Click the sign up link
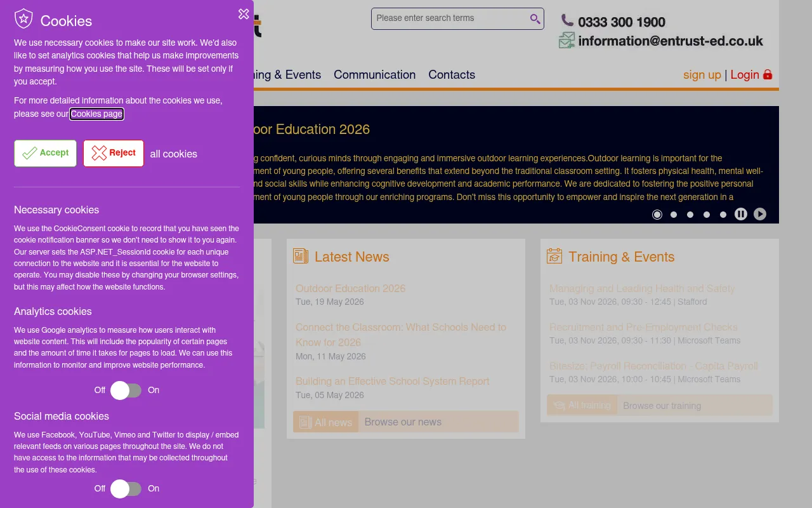The height and width of the screenshot is (508, 812). pos(702,74)
